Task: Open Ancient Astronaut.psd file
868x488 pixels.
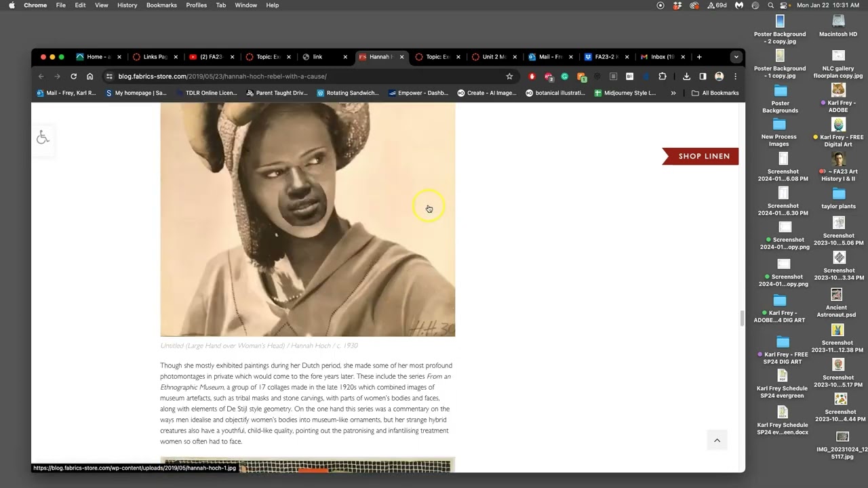Action: (x=836, y=303)
